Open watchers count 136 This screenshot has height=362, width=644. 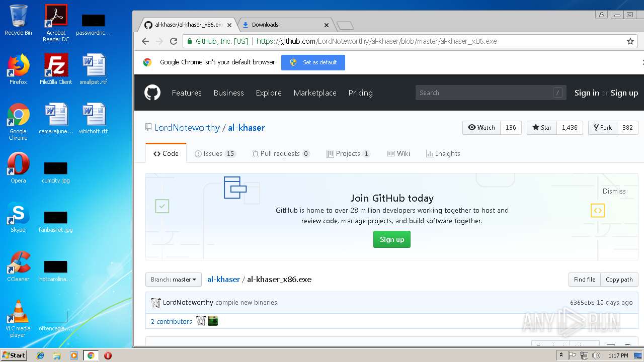[x=511, y=128]
